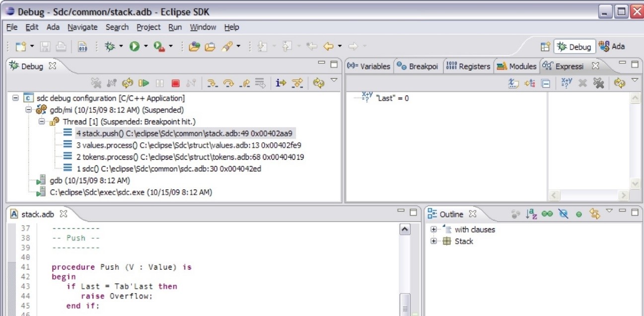Image resolution: width=644 pixels, height=316 pixels.
Task: Toggle alphabetical sort in Outline view
Action: [x=531, y=214]
